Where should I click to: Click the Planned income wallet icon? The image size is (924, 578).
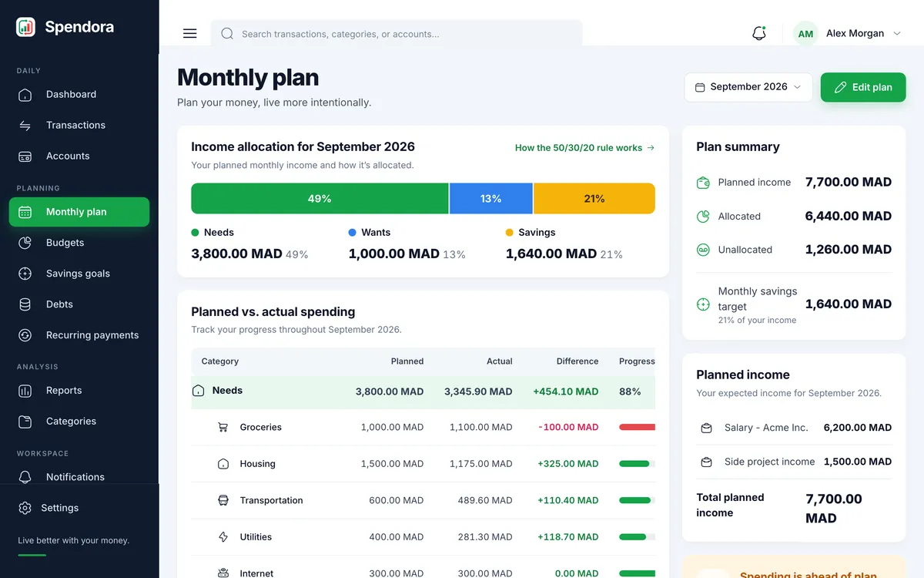(x=703, y=183)
